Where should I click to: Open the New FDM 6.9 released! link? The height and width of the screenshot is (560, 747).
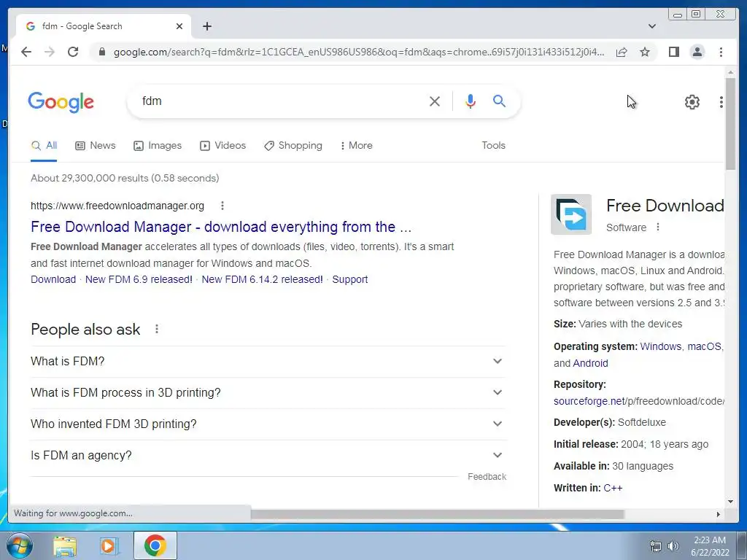coord(139,279)
